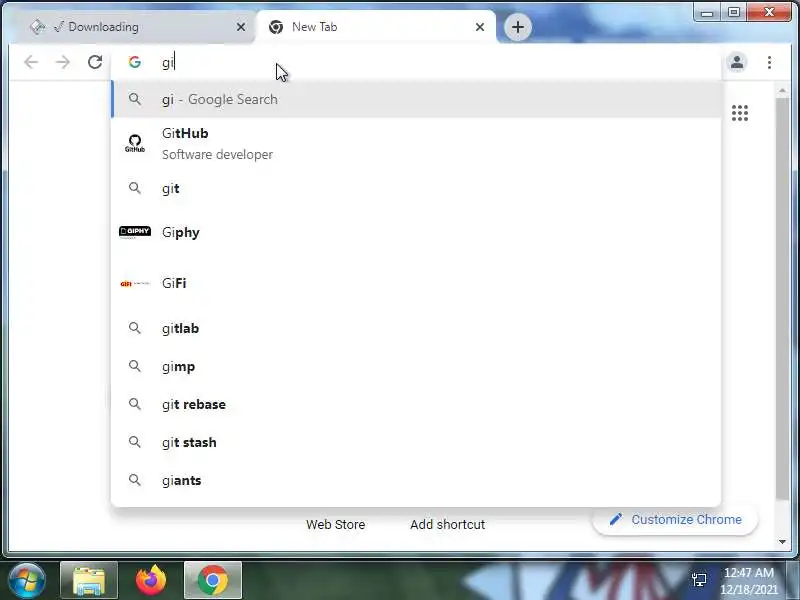Select the 'gitlab' suggestion text
This screenshot has width=800, height=600.
181,328
